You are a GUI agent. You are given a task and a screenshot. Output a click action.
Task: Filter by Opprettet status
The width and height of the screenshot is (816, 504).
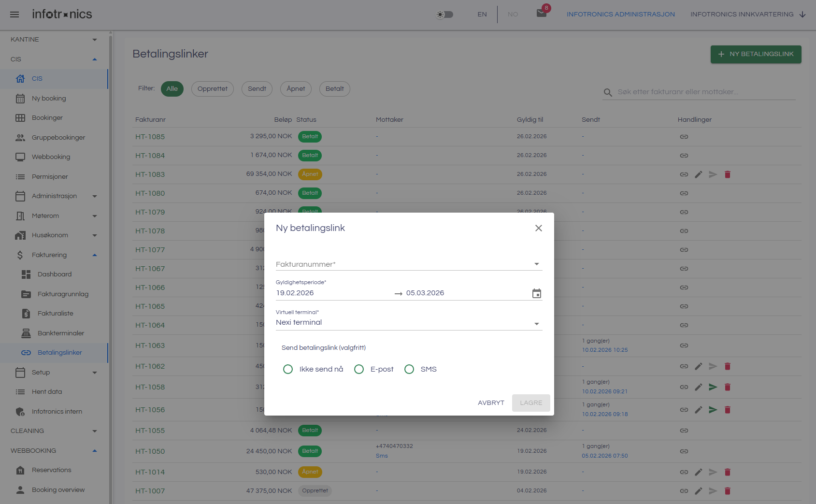point(213,89)
